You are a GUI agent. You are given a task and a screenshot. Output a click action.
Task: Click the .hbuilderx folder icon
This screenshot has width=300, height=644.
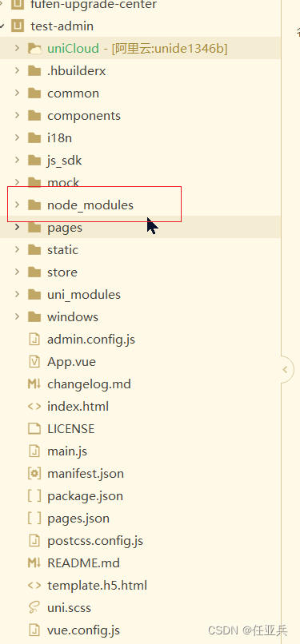pyautogui.click(x=34, y=70)
